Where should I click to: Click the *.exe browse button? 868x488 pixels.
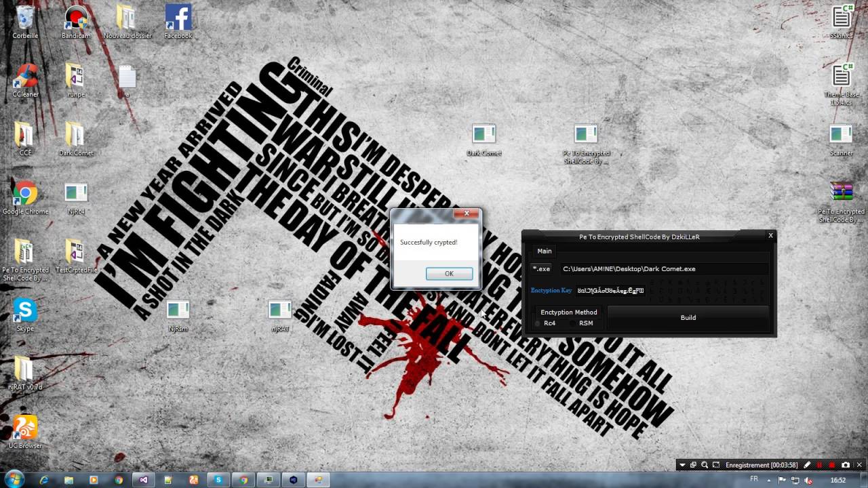click(x=541, y=269)
